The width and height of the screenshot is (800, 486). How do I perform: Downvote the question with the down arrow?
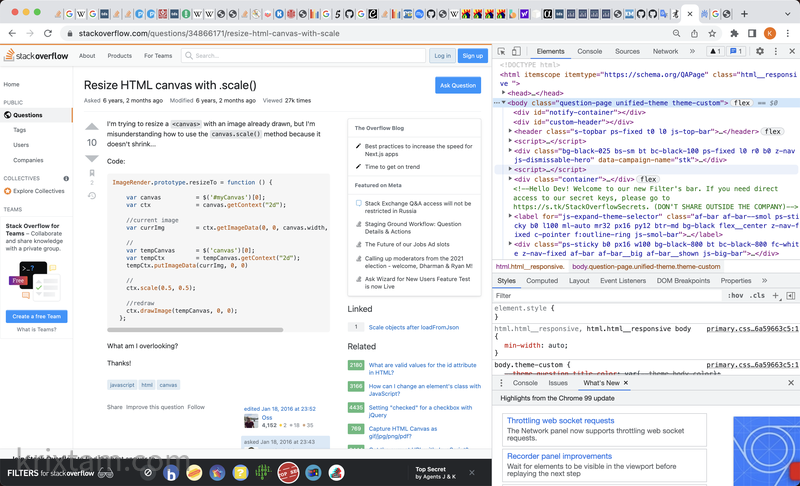tap(92, 158)
